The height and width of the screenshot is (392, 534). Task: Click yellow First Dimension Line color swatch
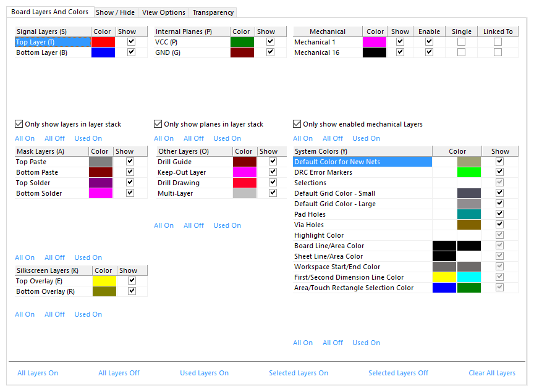tap(444, 277)
